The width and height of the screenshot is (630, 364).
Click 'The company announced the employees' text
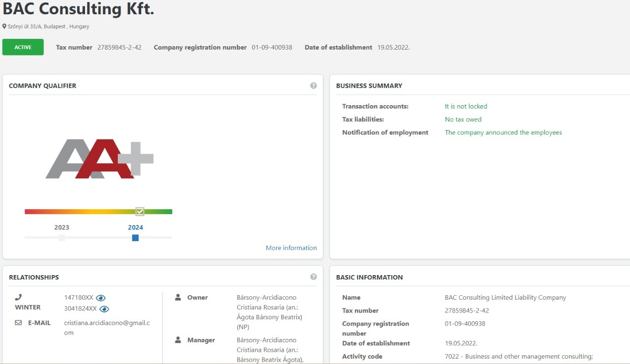click(x=503, y=133)
